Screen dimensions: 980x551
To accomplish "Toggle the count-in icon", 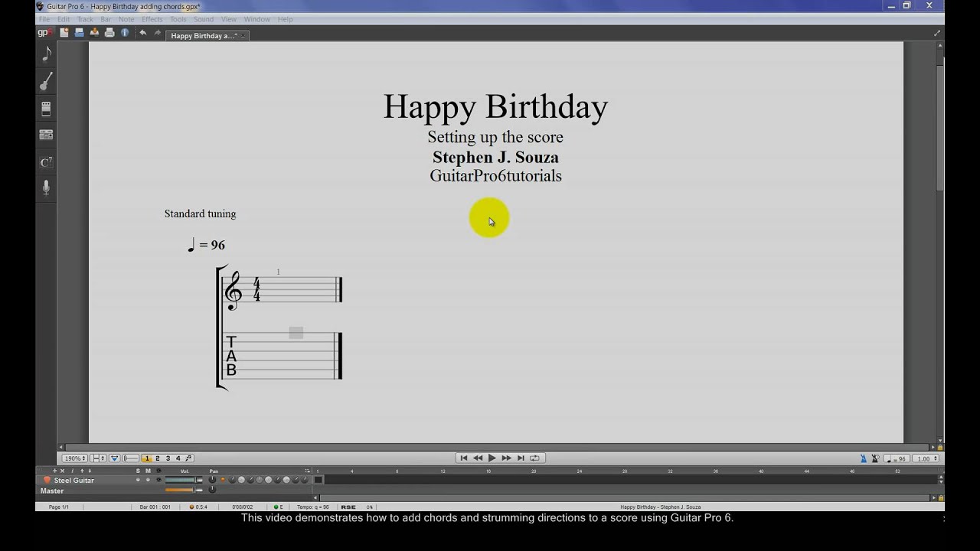I will coord(875,458).
